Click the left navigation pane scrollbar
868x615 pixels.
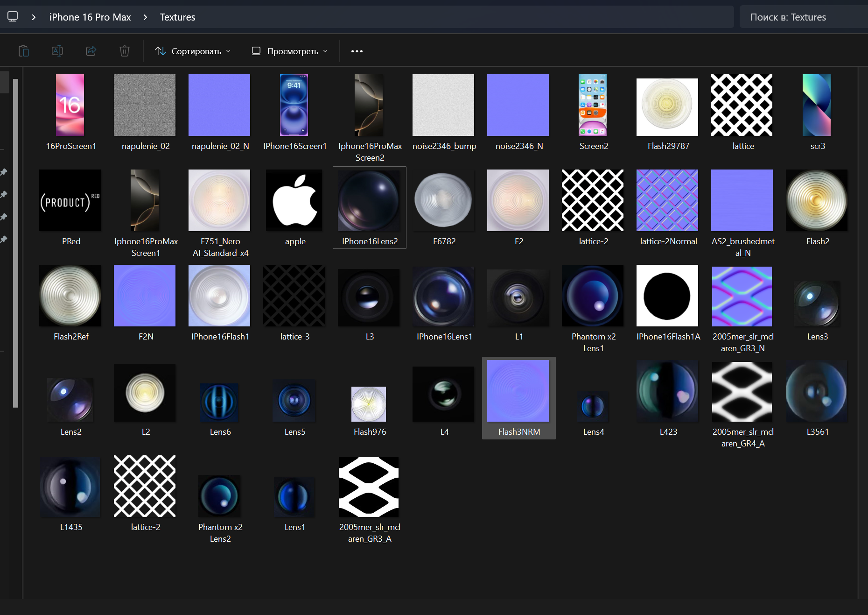click(15, 243)
